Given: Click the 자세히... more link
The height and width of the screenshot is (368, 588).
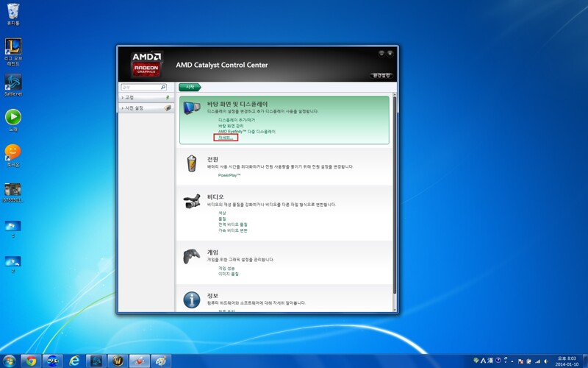Looking at the screenshot, I should tap(226, 138).
